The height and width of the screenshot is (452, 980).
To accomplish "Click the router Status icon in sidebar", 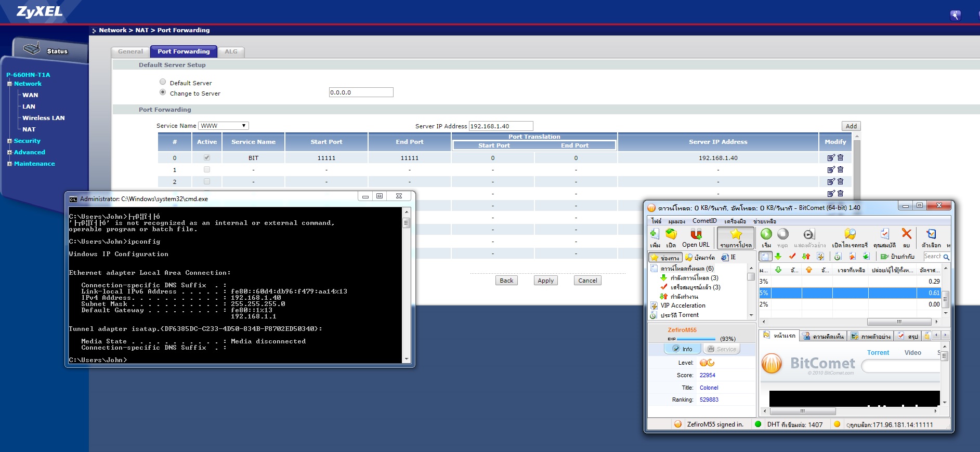I will click(x=32, y=49).
